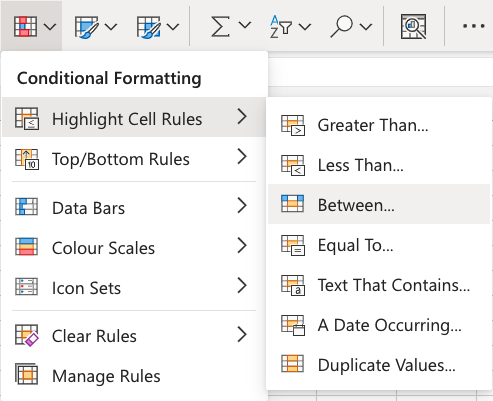The height and width of the screenshot is (401, 493).
Task: Open the Find & Select dropdown arrow
Action: pos(366,26)
